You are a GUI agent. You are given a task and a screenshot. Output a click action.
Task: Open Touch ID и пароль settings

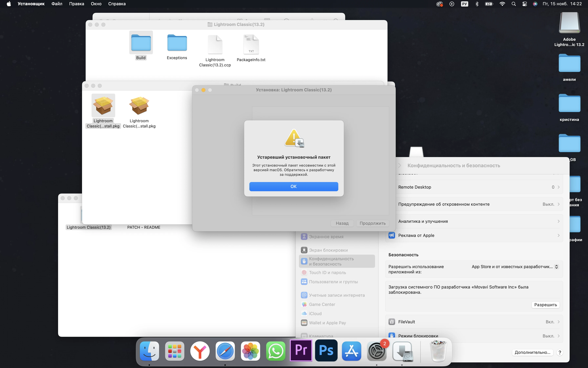(337, 273)
